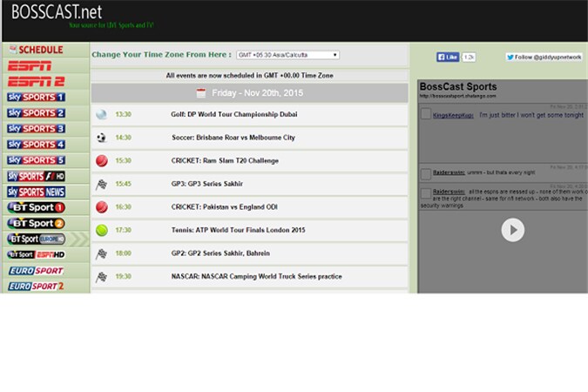Open NASCAR Camping World Truck Series practice

point(256,276)
